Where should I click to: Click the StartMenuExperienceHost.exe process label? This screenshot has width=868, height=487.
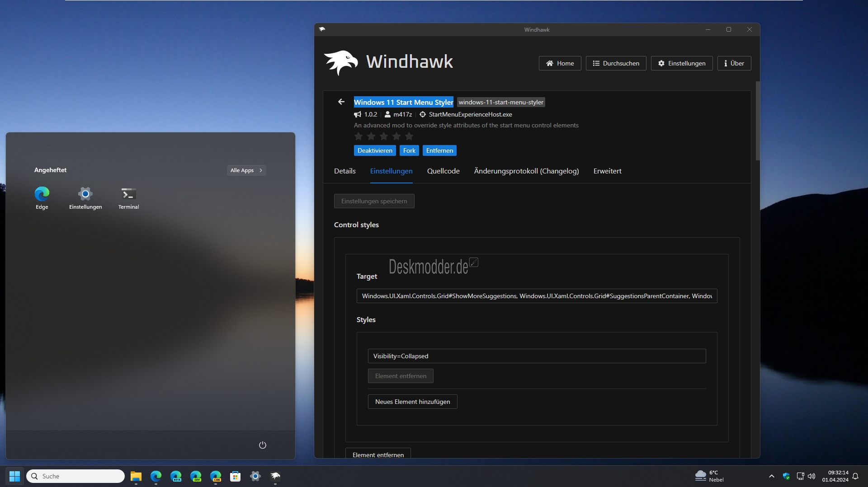[x=470, y=114]
